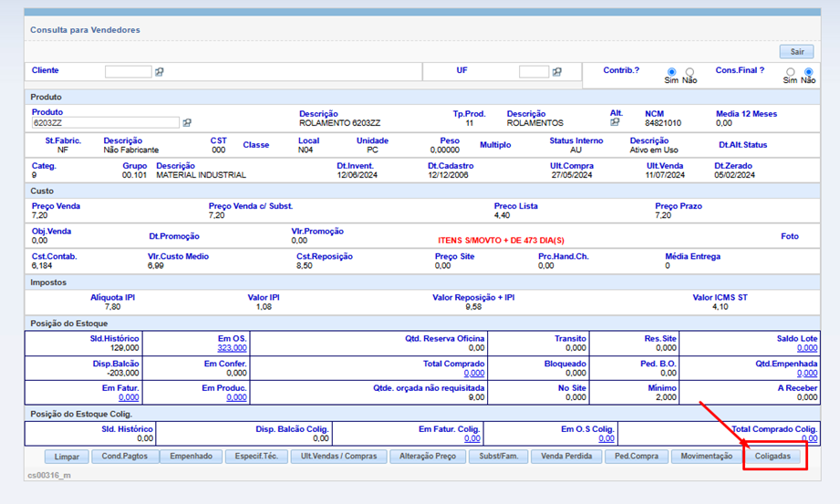
Task: Click the Cst.Reposição value 8,50
Action: (305, 265)
